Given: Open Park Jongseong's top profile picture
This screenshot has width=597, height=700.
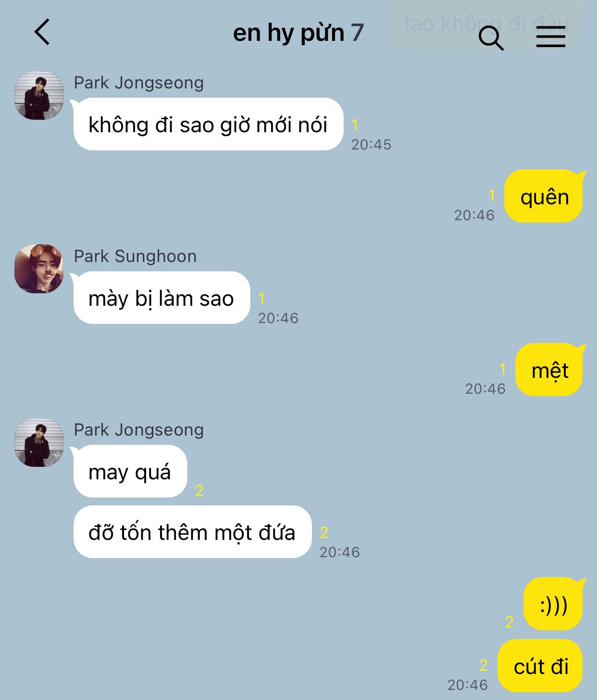Looking at the screenshot, I should coord(39,96).
